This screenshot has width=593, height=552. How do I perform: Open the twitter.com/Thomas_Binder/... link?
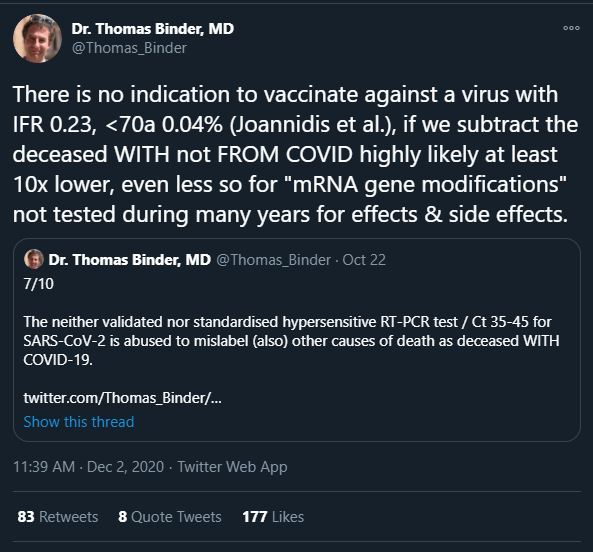click(x=123, y=398)
